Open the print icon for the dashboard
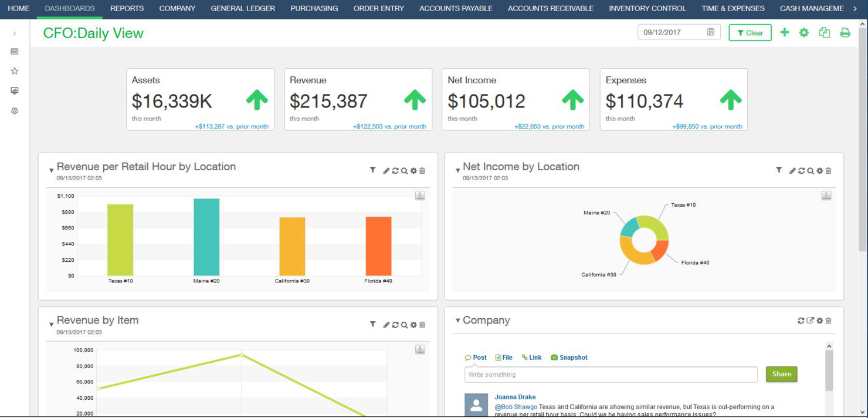Screen dimensions: 868x418 point(845,32)
